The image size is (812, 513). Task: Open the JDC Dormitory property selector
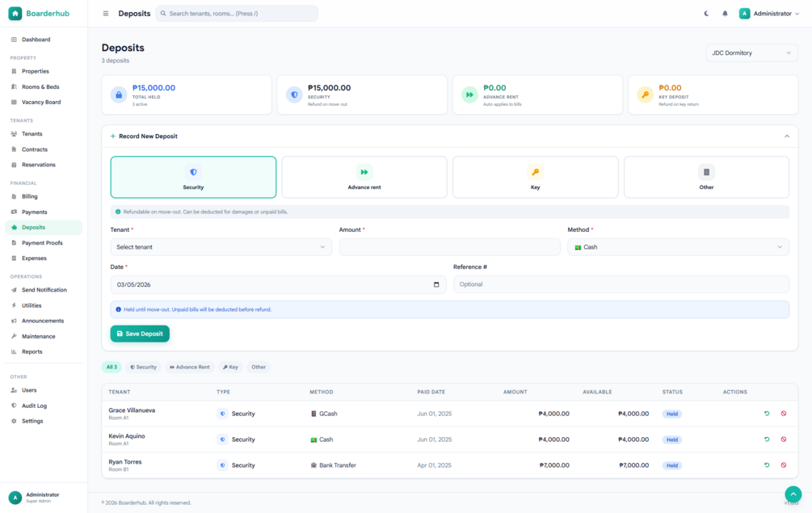point(751,53)
